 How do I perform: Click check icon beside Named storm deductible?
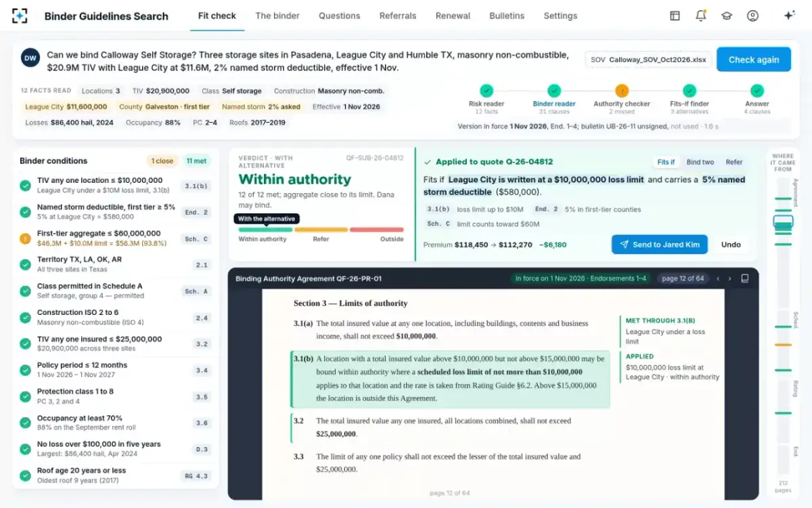[x=25, y=212]
